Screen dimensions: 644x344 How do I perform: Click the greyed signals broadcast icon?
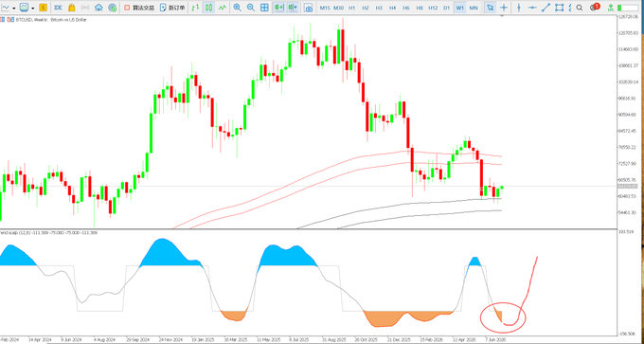(85, 8)
